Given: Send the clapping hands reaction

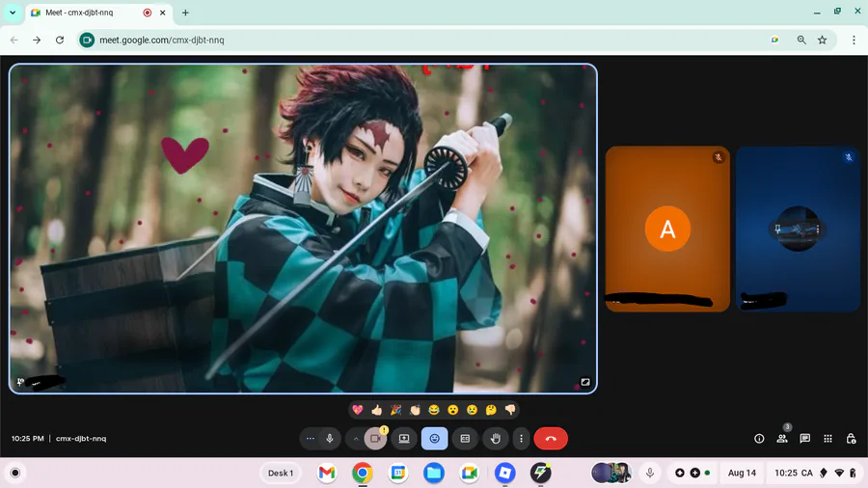Looking at the screenshot, I should [415, 410].
